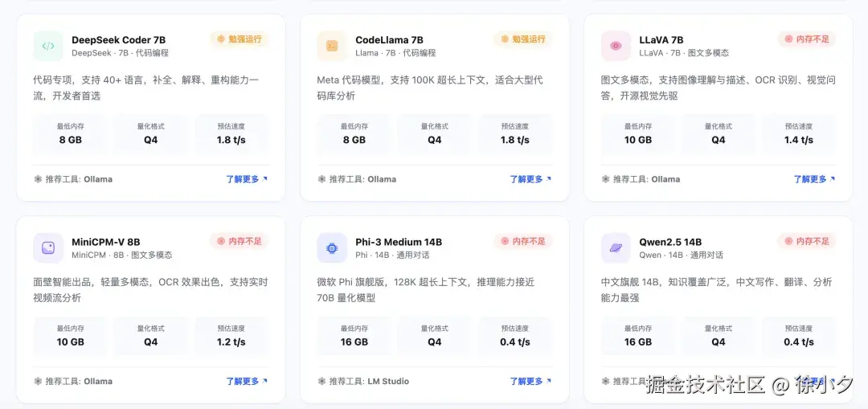The width and height of the screenshot is (868, 409).
Task: Click the MiniCPM-V 8B model icon
Action: (x=48, y=247)
